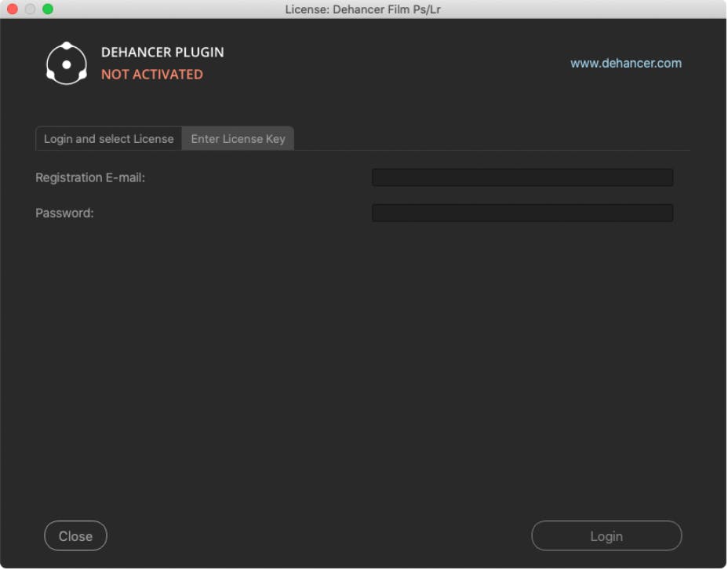
Task: Click the green zoom window button
Action: [x=48, y=9]
